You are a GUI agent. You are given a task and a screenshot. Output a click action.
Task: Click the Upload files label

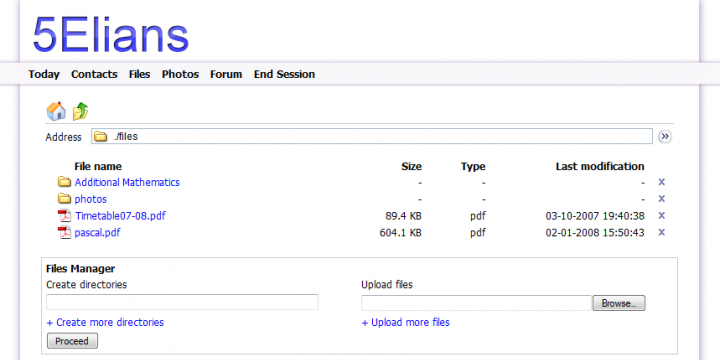pyautogui.click(x=387, y=285)
